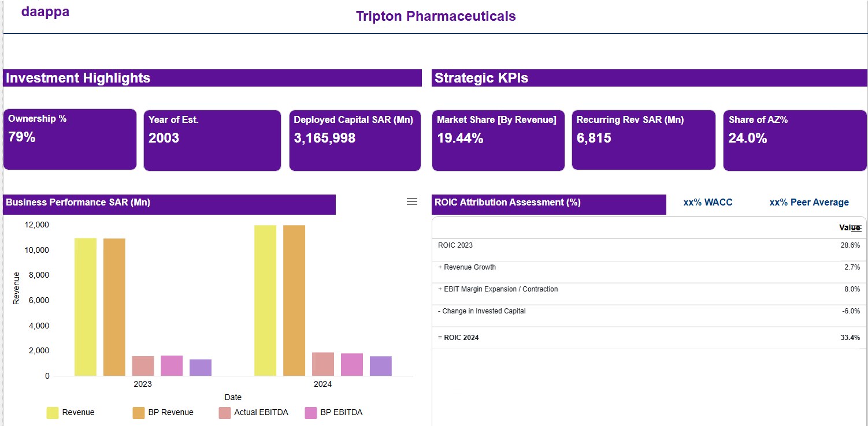Viewport: 868px width, 426px height.
Task: Open the ROIC table menu icon
Action: [857, 229]
